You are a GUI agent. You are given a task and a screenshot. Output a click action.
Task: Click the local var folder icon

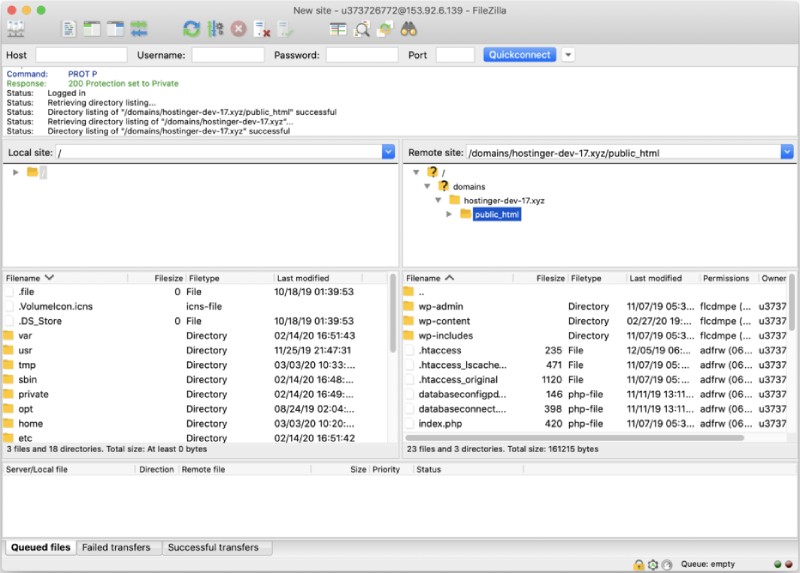(x=8, y=336)
